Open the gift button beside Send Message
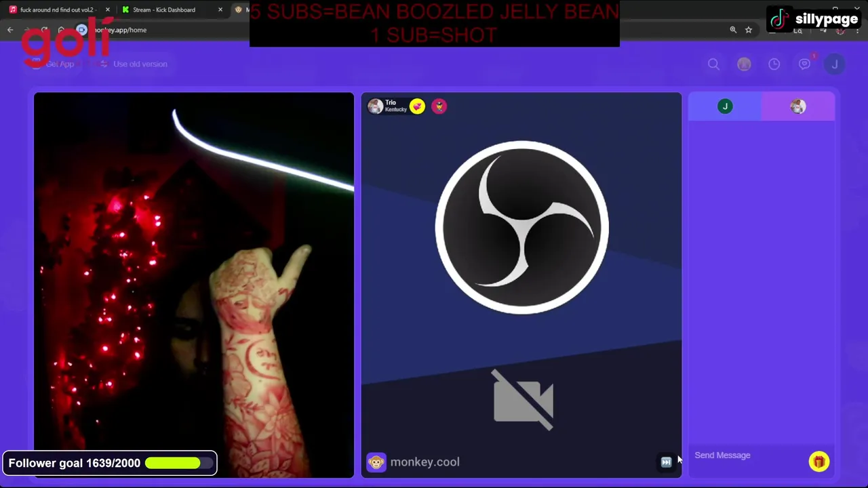 (818, 462)
